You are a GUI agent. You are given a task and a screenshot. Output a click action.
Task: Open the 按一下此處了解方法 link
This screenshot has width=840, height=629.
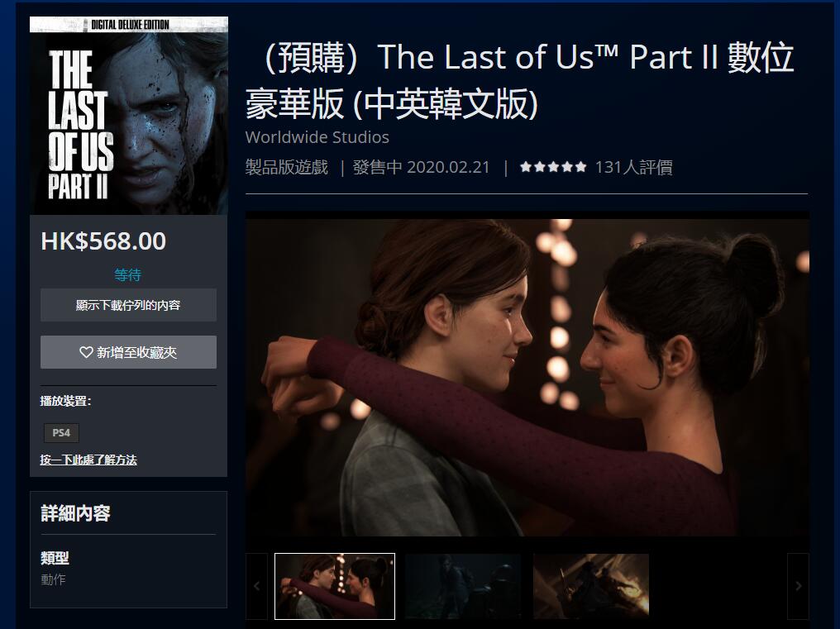click(88, 460)
